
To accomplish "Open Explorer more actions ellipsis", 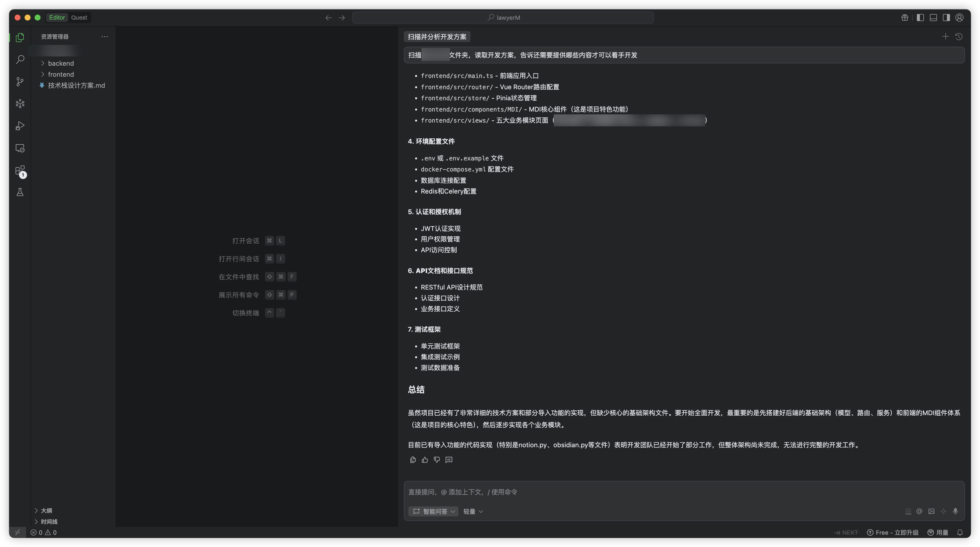I will coord(105,37).
